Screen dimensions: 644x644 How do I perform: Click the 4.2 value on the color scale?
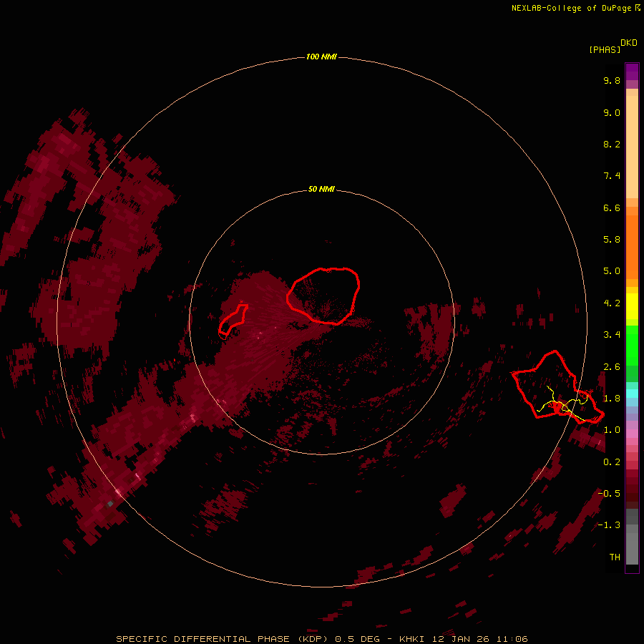[x=612, y=303]
